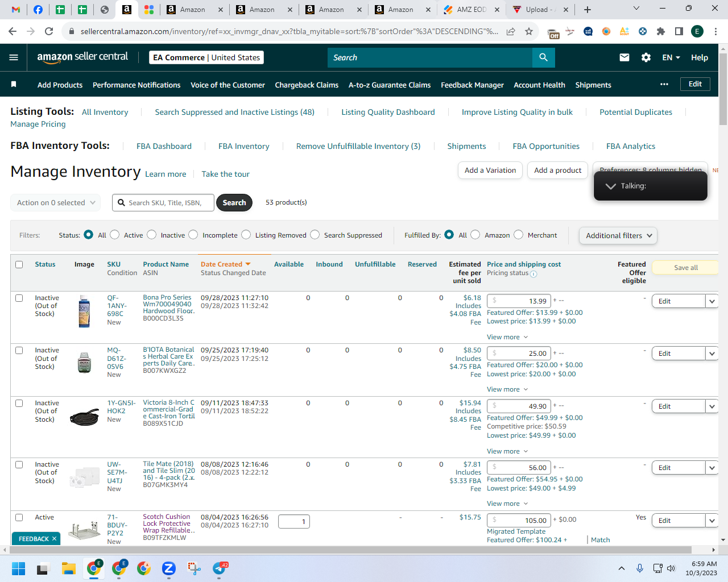Image resolution: width=728 pixels, height=582 pixels.
Task: Check the box for the Bona Pro Series row
Action: click(x=19, y=298)
